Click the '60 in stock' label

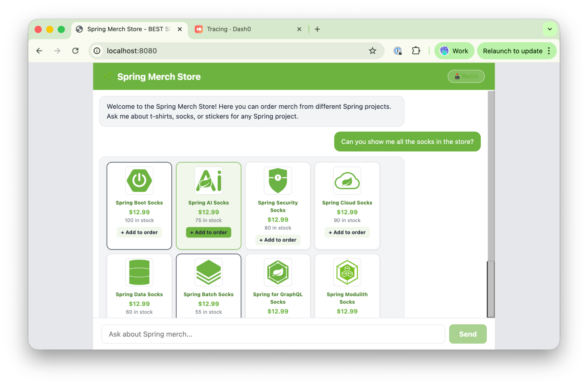click(x=139, y=312)
